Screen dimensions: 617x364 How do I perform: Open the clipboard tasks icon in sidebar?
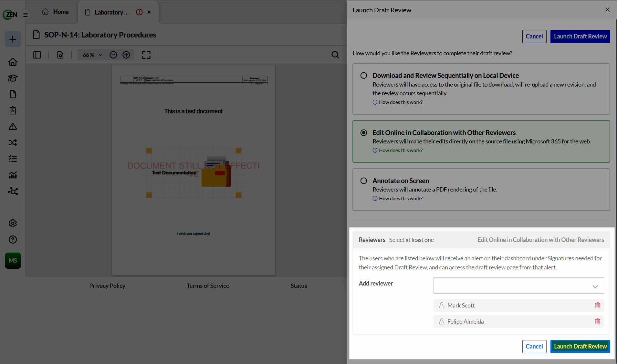pyautogui.click(x=13, y=110)
